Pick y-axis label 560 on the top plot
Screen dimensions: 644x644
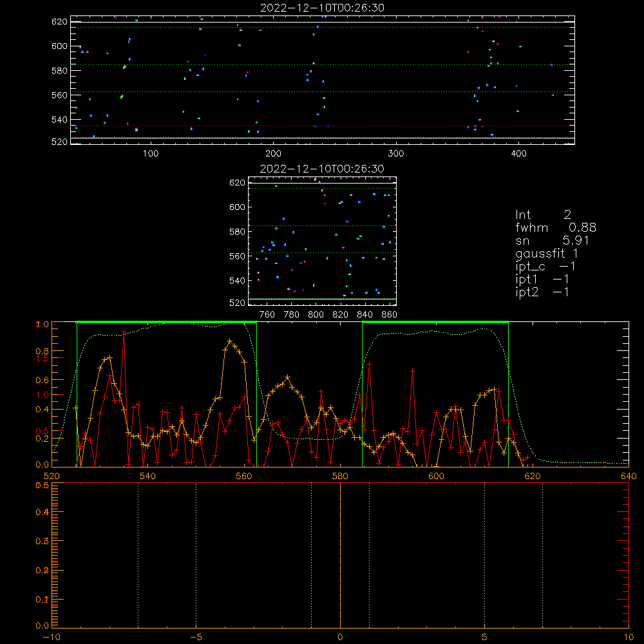[x=59, y=95]
